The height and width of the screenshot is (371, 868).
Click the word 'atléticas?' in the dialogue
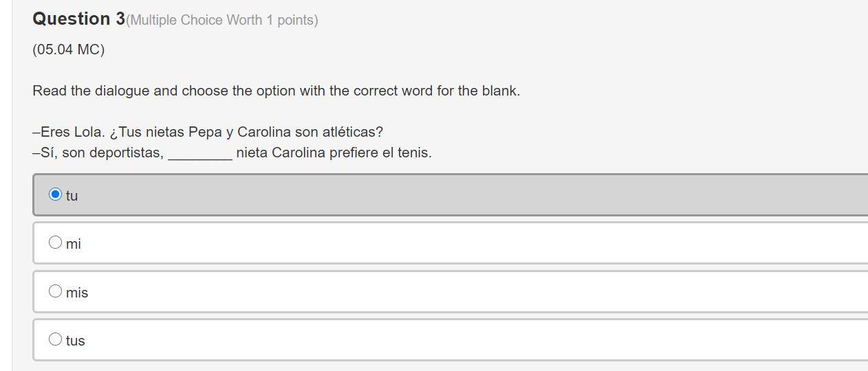click(352, 132)
